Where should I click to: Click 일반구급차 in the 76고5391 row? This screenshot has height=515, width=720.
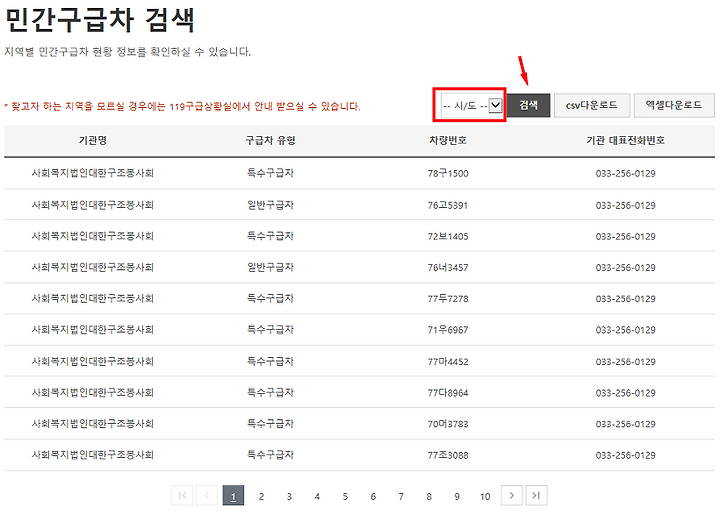[x=270, y=205]
